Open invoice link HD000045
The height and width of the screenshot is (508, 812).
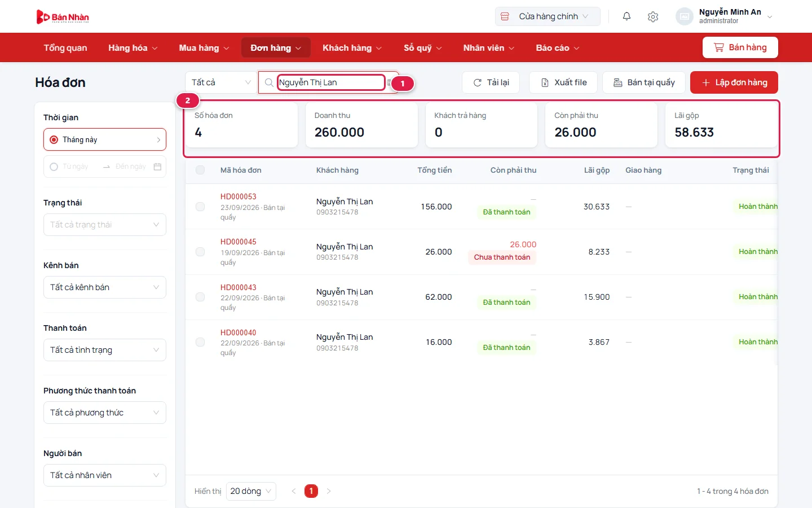point(239,242)
